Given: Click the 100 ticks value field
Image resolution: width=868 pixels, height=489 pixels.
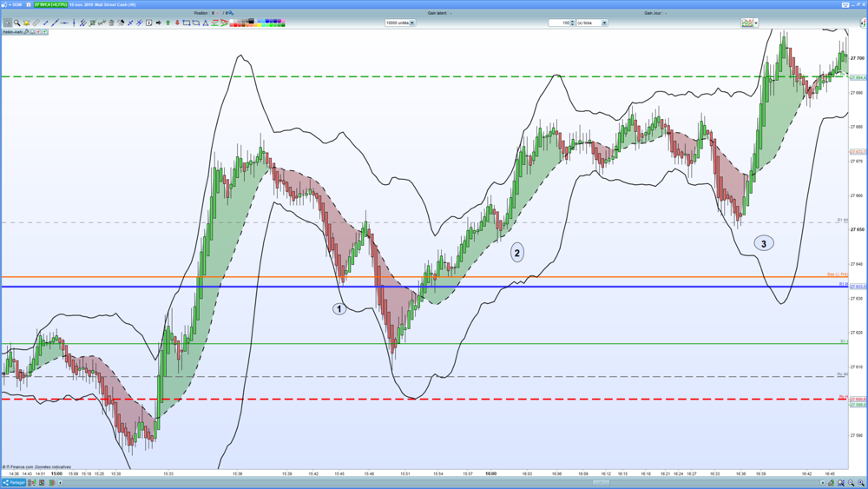Looking at the screenshot, I should tap(559, 23).
